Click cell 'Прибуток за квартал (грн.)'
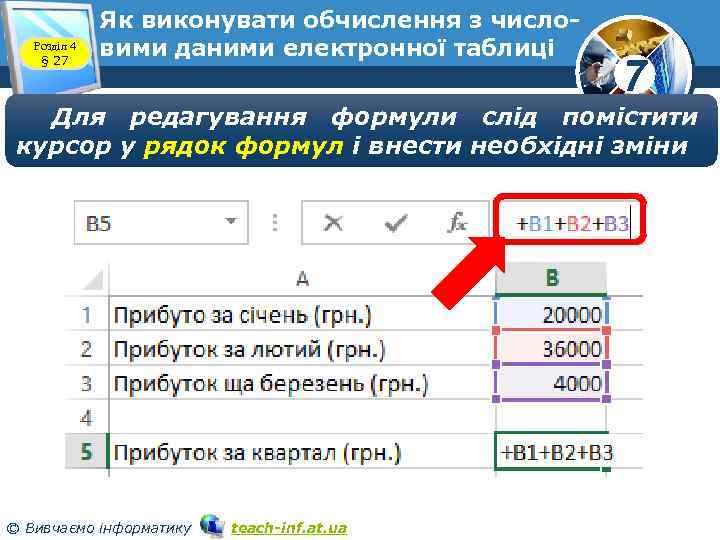 pyautogui.click(x=302, y=452)
